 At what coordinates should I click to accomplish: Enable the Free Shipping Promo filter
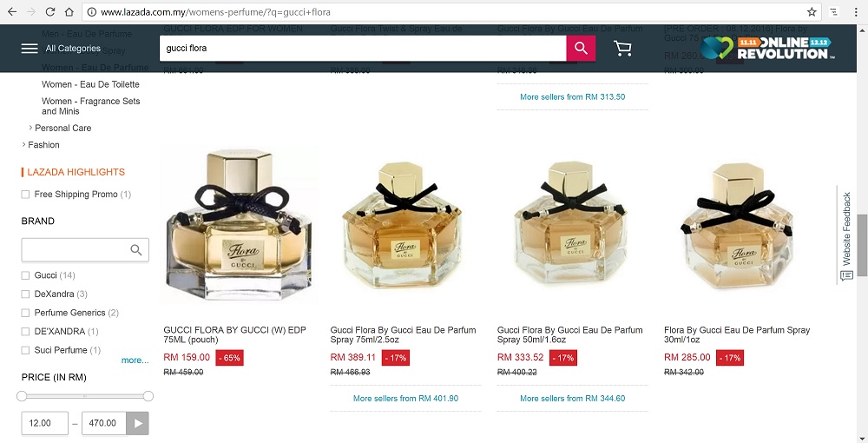pyautogui.click(x=25, y=195)
